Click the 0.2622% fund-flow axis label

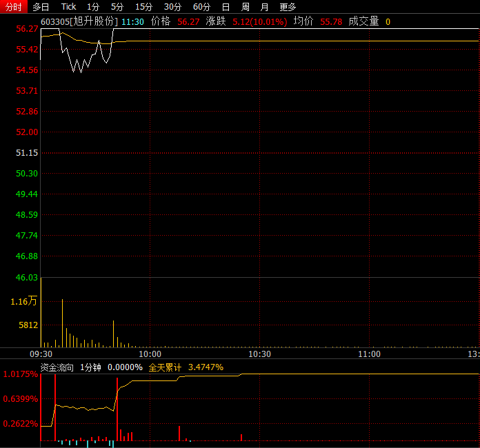[21, 423]
